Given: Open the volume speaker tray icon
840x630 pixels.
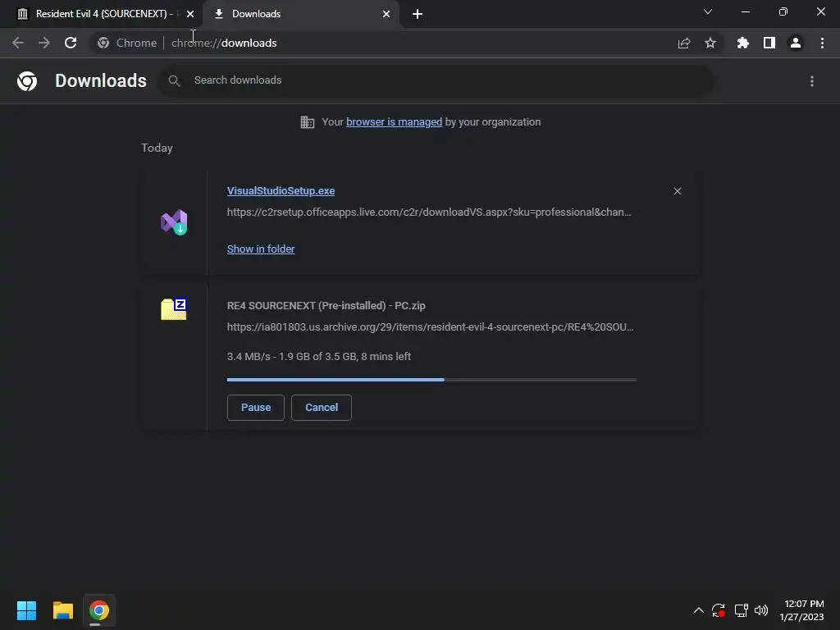Looking at the screenshot, I should [x=761, y=610].
